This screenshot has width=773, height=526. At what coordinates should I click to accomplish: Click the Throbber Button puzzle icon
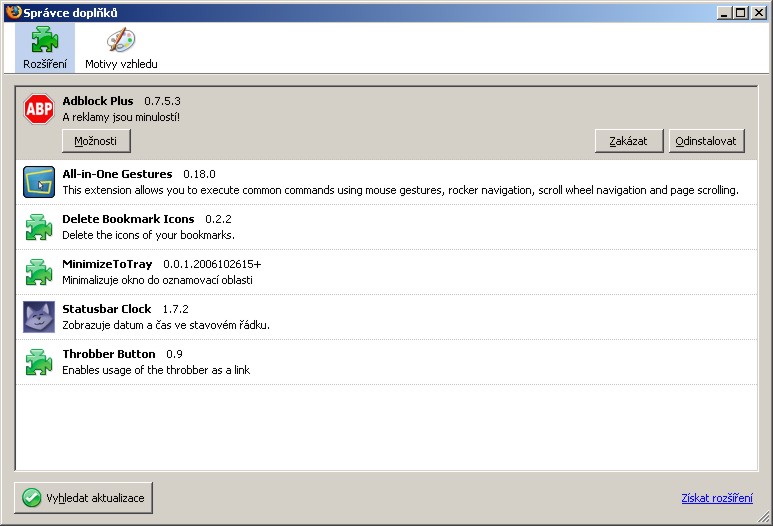pos(38,362)
